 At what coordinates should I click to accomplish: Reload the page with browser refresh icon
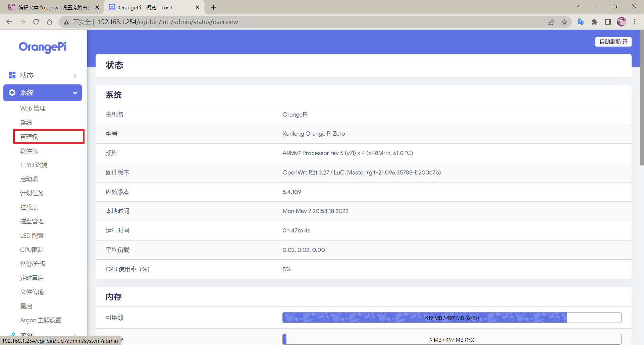(x=36, y=22)
